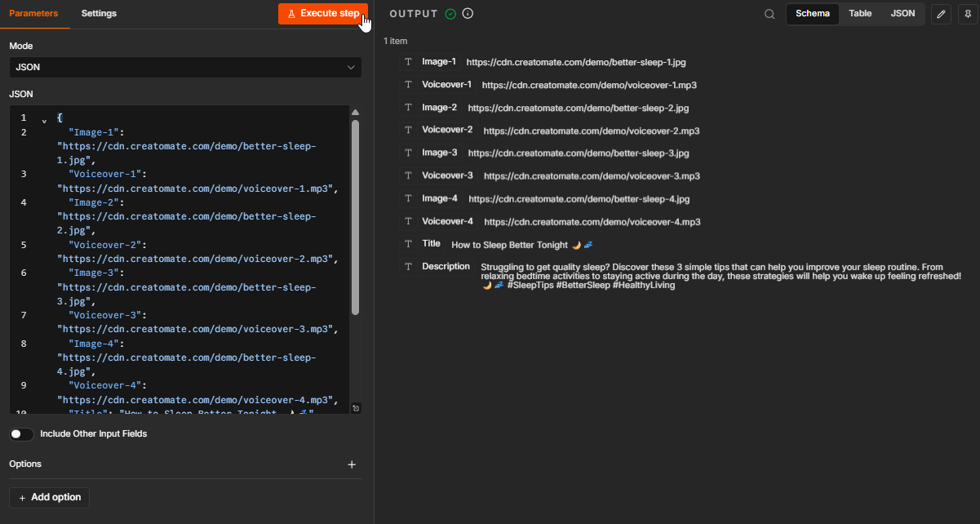Click the Voiceover-4 field label
980x524 pixels.
click(x=447, y=221)
